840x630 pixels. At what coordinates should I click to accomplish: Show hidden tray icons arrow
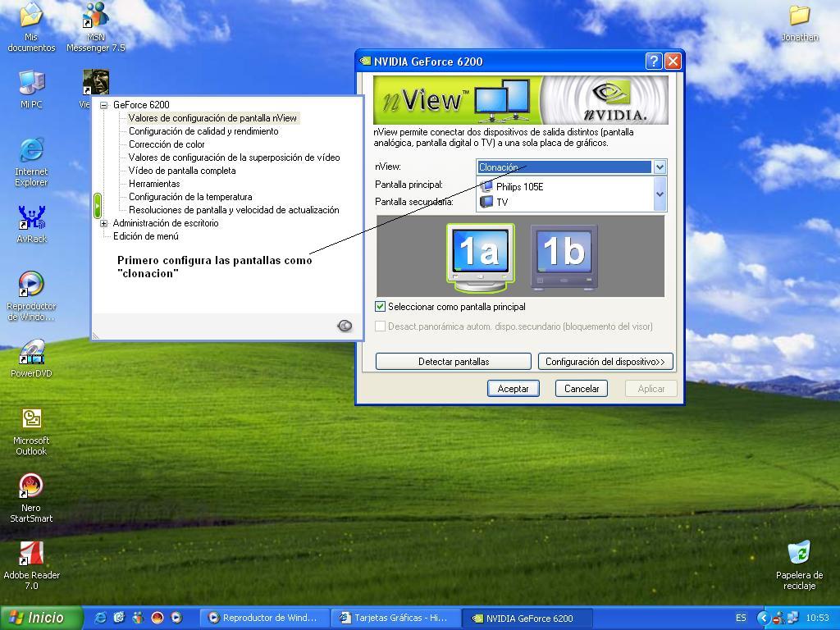coord(763,619)
